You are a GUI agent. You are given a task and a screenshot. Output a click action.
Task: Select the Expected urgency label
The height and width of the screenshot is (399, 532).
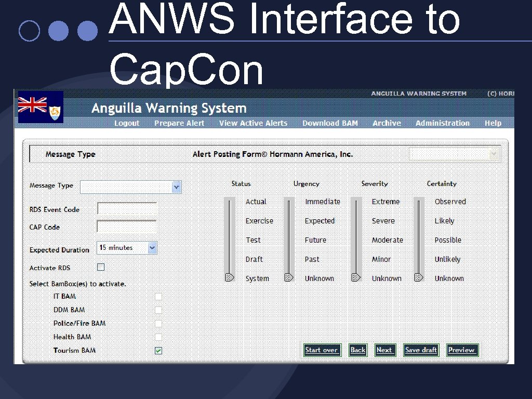point(320,221)
